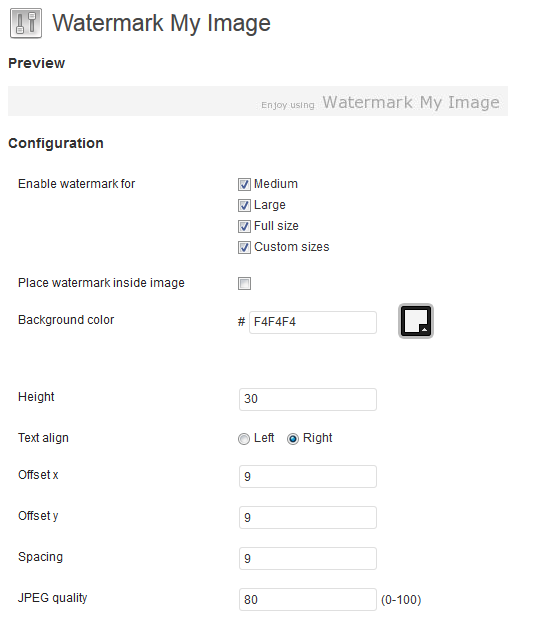Screen dimensions: 555x622
Task: Focus the Spacing value field
Action: (308, 558)
